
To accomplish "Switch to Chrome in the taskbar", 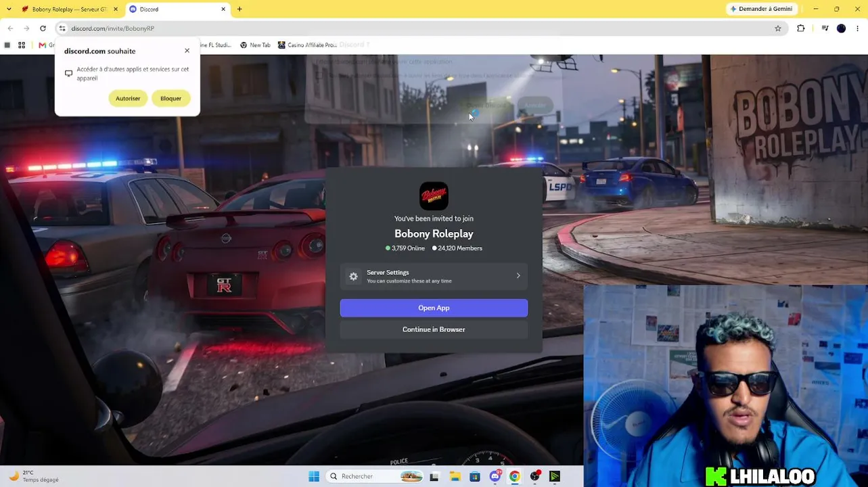I will click(x=515, y=476).
